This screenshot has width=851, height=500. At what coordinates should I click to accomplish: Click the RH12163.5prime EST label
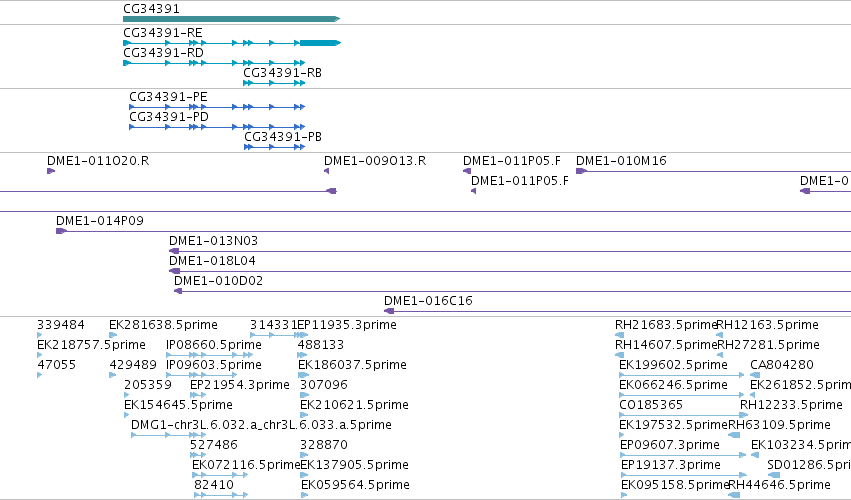(768, 325)
